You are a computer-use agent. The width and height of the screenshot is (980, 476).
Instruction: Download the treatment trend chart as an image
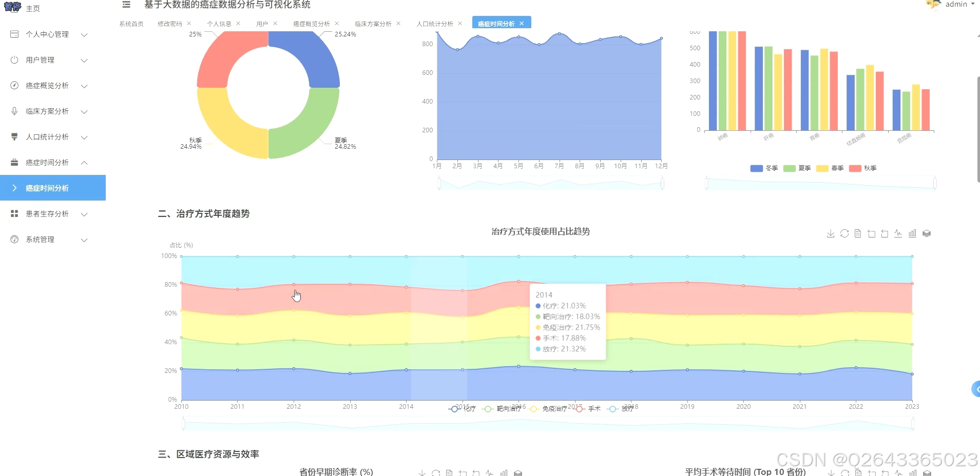pyautogui.click(x=831, y=233)
